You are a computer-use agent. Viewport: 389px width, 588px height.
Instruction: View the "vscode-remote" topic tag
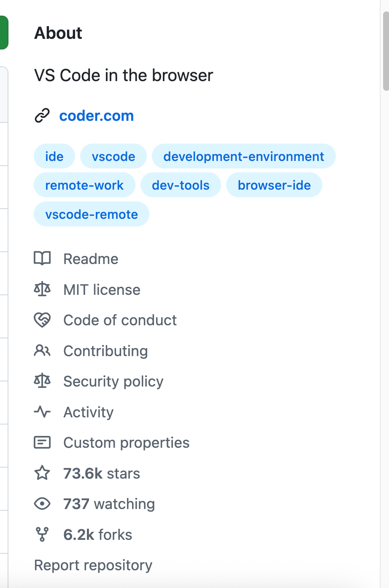(92, 214)
